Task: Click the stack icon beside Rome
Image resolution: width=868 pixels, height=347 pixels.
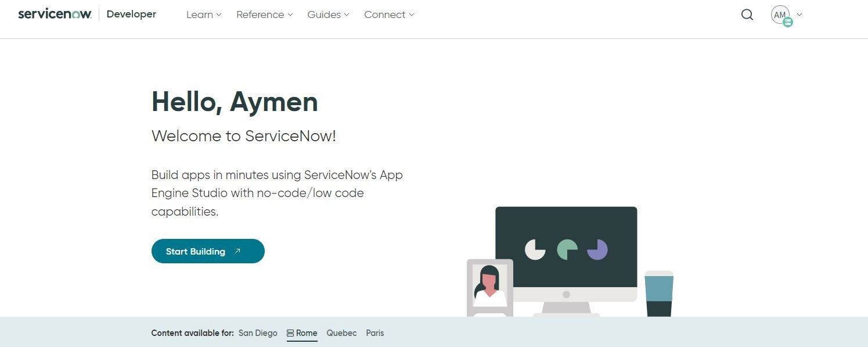Action: tap(290, 333)
